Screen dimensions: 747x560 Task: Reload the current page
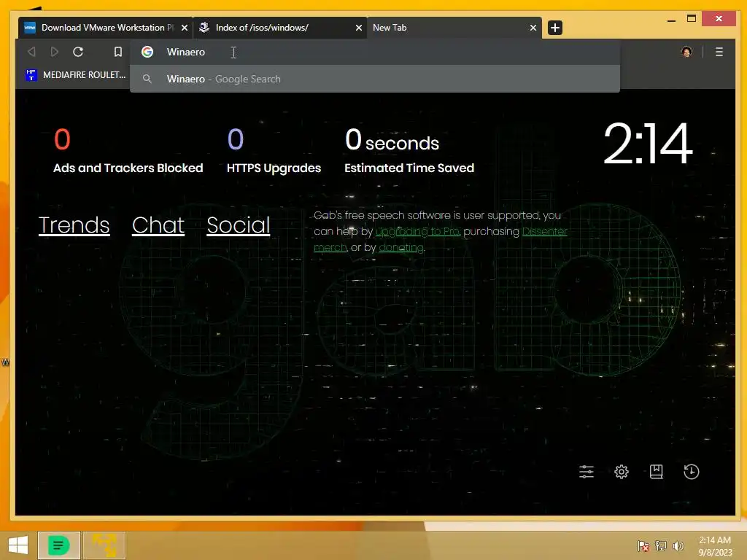click(x=78, y=52)
